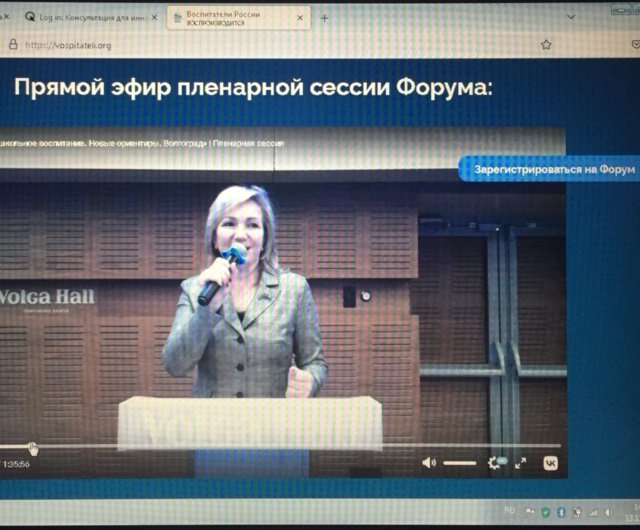The image size is (640, 530).
Task: Click the vospitateli.org address bar
Action: coord(68,45)
